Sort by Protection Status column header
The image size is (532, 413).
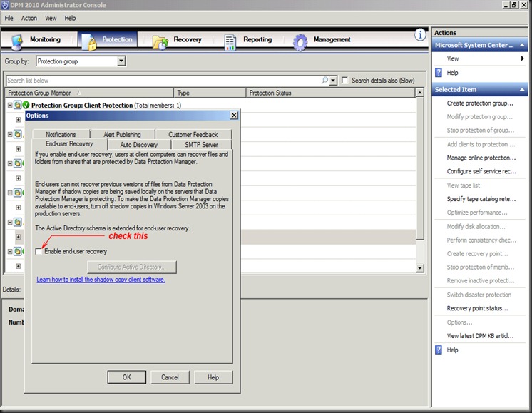pos(330,93)
